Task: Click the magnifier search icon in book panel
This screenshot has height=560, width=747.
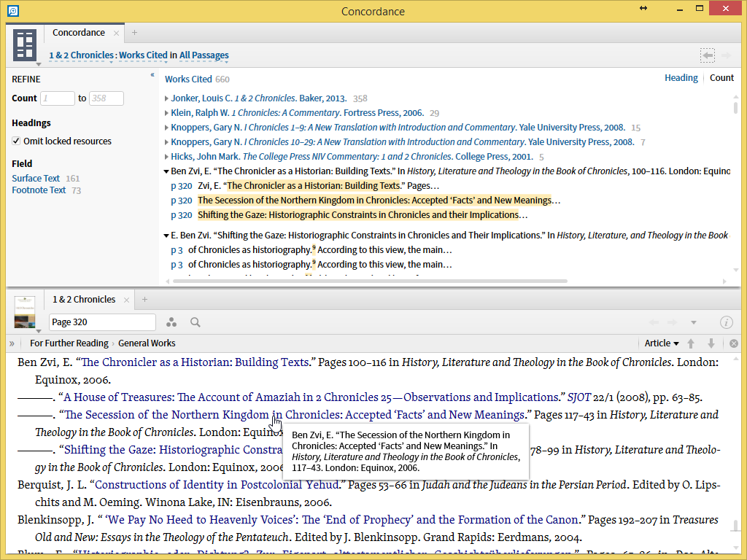Action: click(x=196, y=322)
